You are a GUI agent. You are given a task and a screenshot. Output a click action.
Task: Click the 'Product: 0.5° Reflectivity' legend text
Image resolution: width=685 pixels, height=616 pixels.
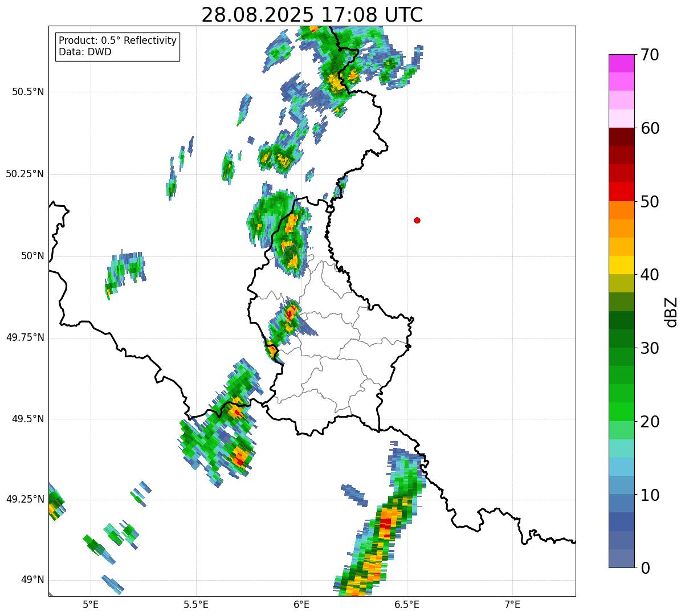point(118,41)
